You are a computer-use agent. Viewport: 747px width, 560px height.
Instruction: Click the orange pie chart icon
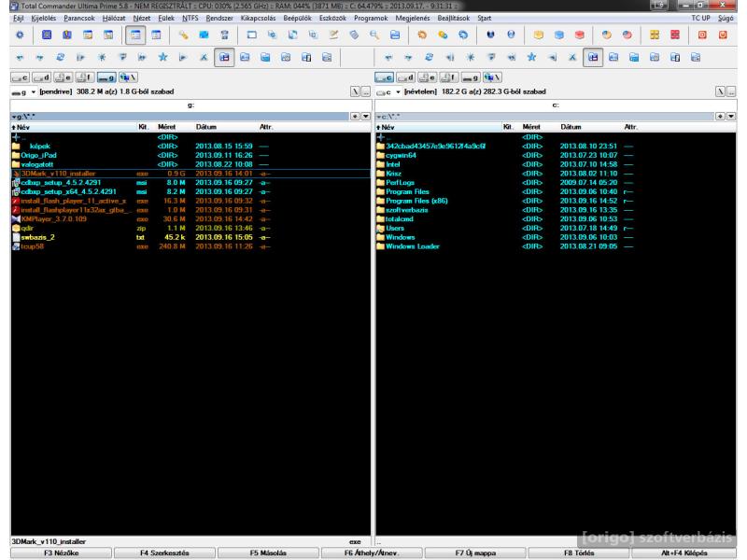coord(606,35)
